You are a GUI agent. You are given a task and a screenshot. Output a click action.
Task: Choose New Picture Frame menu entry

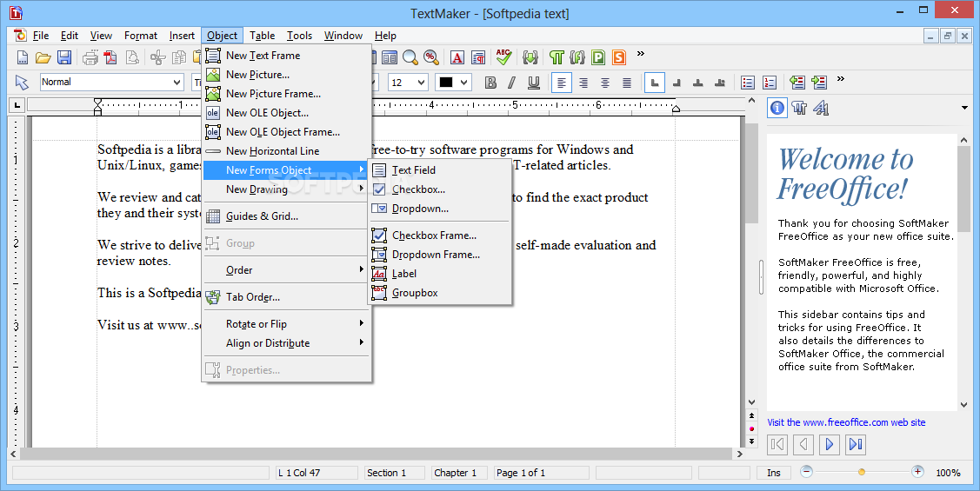tap(287, 94)
